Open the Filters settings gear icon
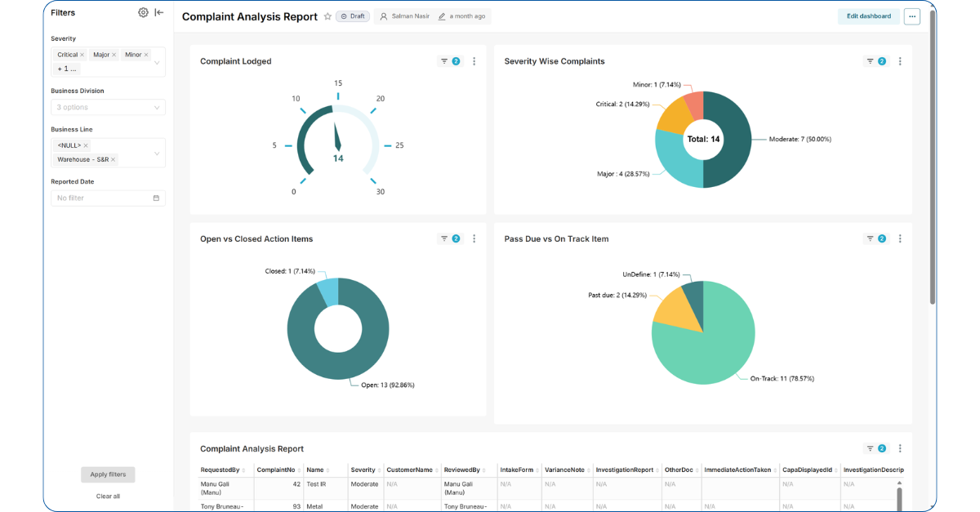Screen dimensions: 980x512 [143, 12]
